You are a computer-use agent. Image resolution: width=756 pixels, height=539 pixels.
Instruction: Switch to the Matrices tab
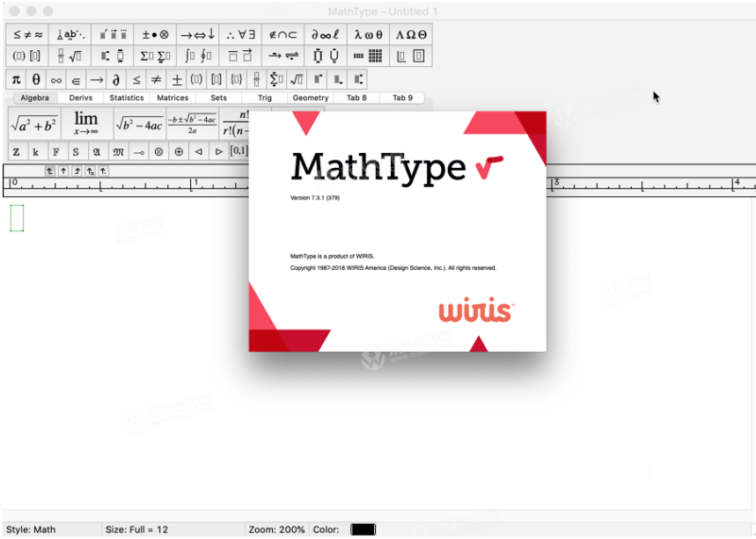click(172, 98)
